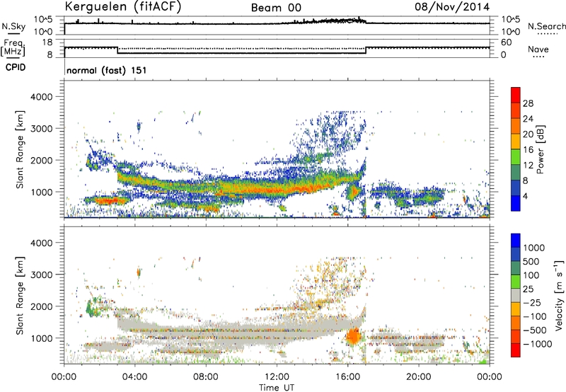Click the frequency step-up near 17:00

(366, 50)
